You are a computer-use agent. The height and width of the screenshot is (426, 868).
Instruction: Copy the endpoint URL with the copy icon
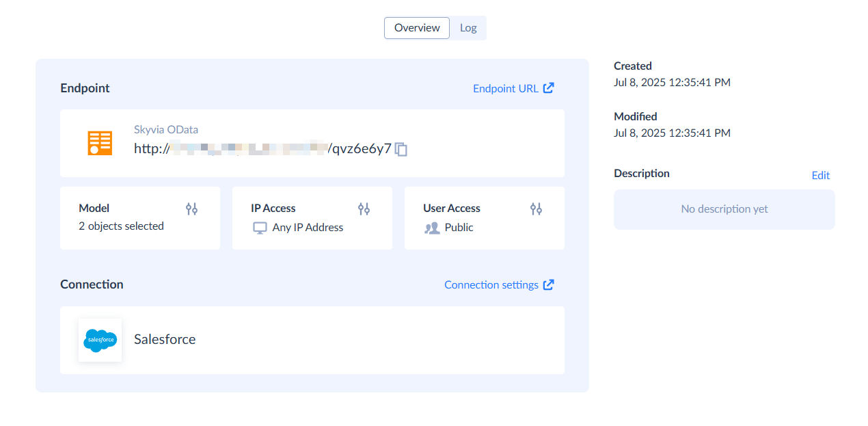401,149
